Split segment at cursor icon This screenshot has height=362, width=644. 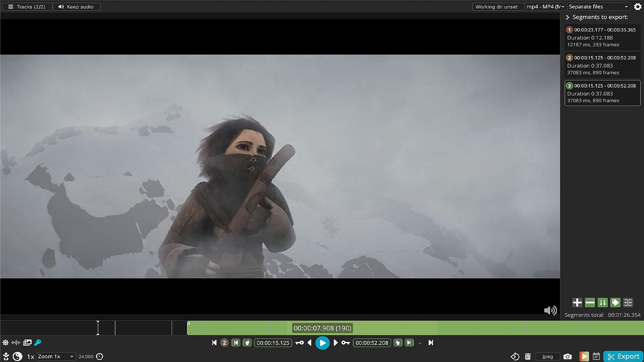(x=628, y=303)
